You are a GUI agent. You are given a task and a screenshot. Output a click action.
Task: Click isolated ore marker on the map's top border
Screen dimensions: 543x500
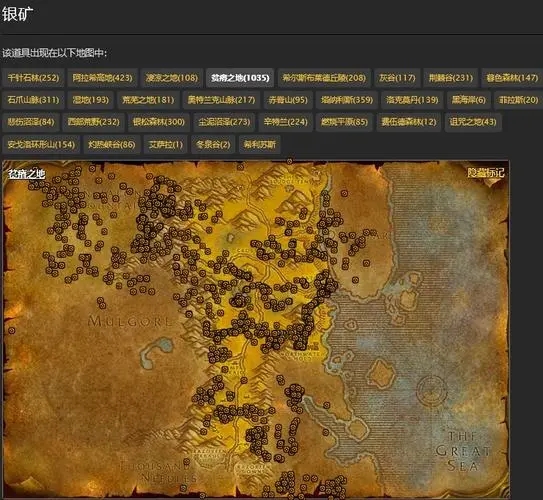(x=290, y=161)
